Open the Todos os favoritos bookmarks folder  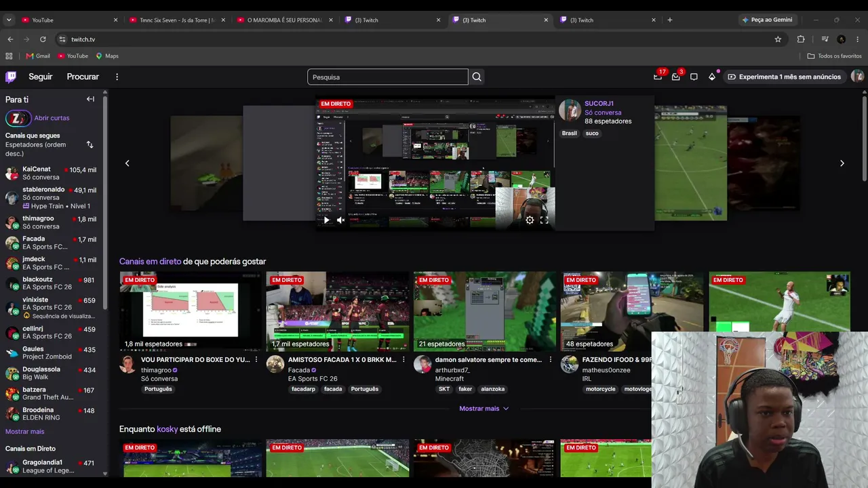835,56
